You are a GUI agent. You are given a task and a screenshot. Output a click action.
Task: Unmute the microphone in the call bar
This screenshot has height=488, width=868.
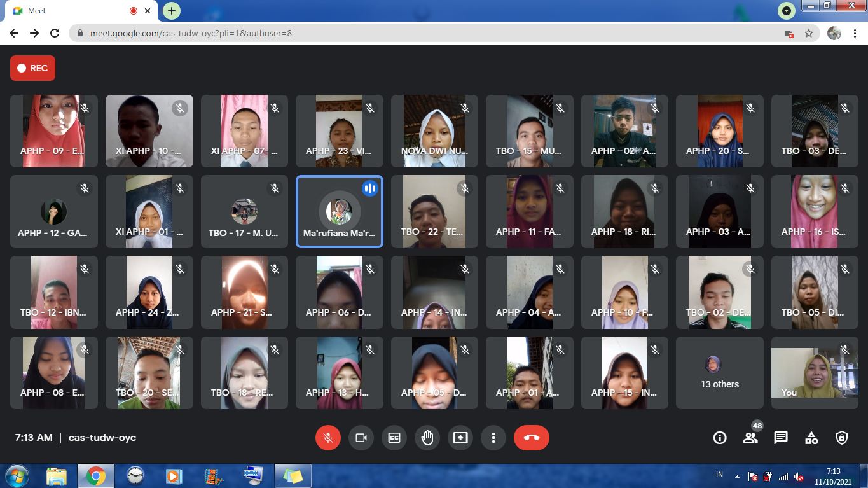(x=328, y=438)
